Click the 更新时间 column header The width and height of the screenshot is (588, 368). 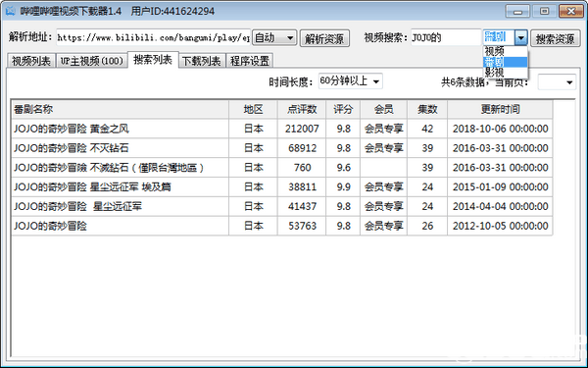[x=500, y=109]
